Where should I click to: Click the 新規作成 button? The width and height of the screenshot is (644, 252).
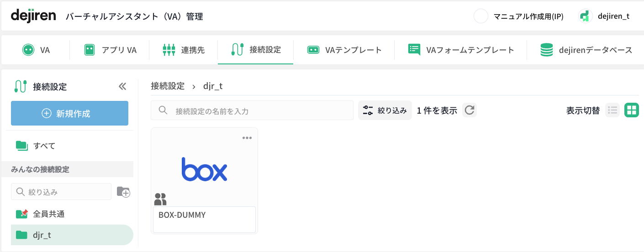click(69, 113)
